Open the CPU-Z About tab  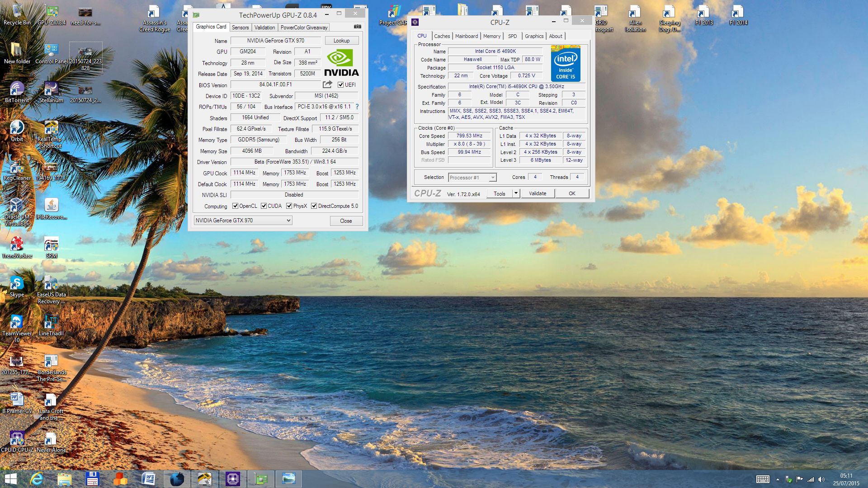click(556, 36)
